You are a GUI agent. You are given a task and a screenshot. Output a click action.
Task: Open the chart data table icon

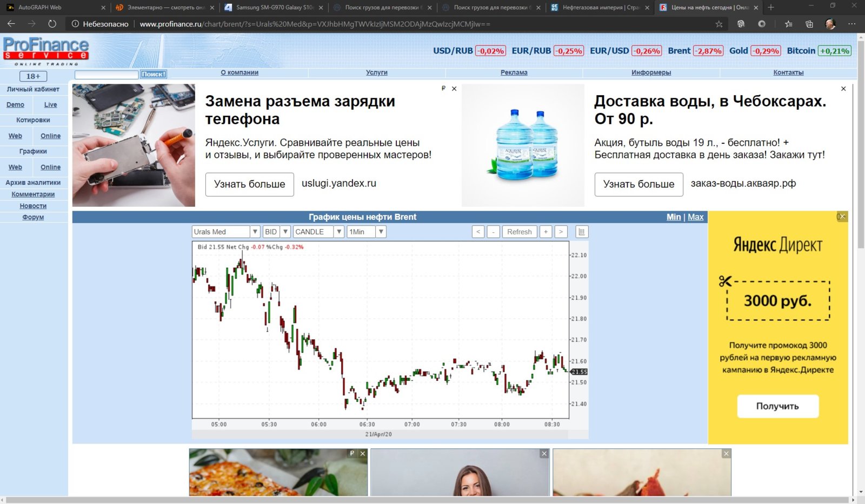(582, 232)
